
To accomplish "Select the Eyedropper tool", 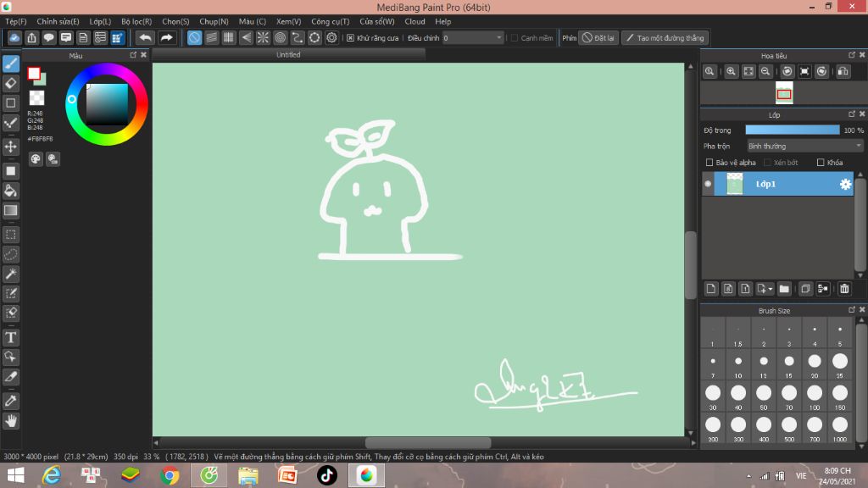I will [x=10, y=401].
